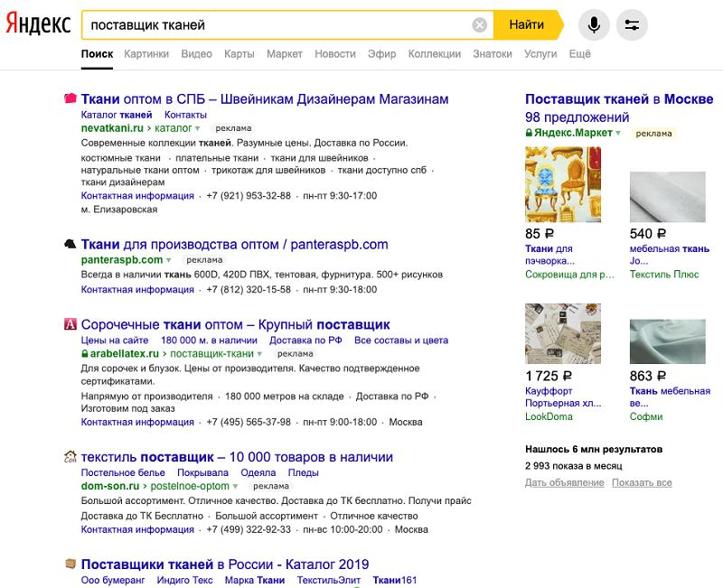Open the Услуги tab
Viewport: 723px width, 588px height.
540,54
